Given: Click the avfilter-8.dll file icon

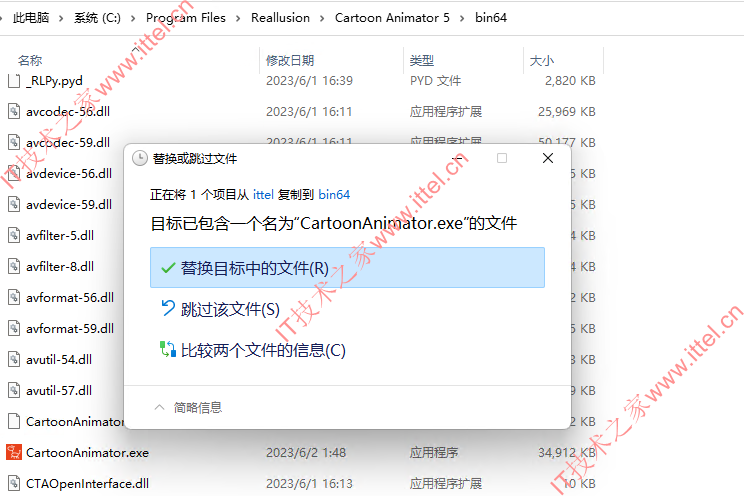Looking at the screenshot, I should pos(14,266).
